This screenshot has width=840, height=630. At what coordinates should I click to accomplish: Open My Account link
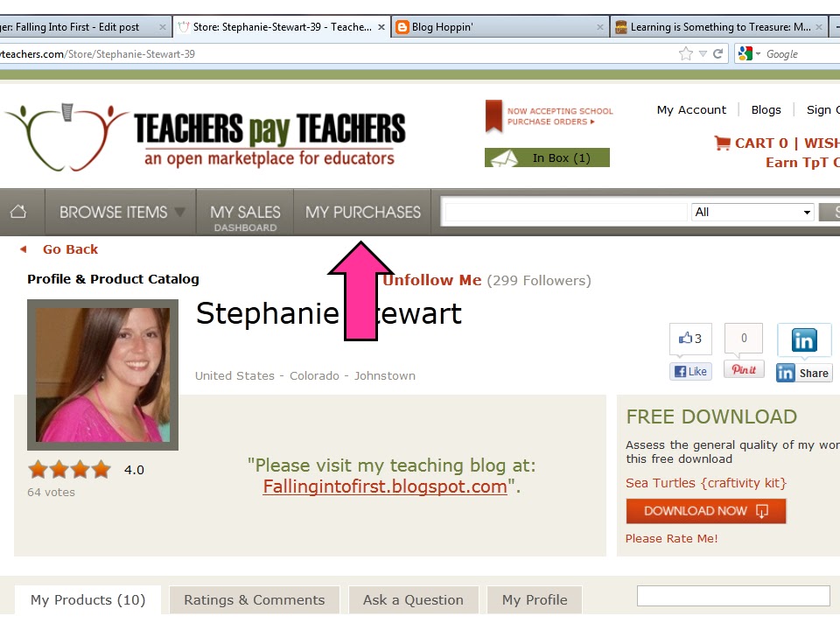point(691,110)
